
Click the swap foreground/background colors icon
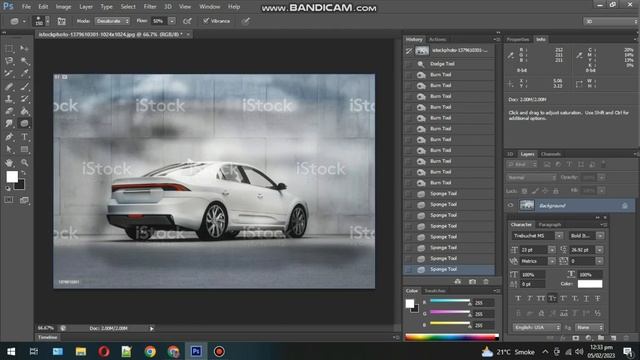pos(23,173)
